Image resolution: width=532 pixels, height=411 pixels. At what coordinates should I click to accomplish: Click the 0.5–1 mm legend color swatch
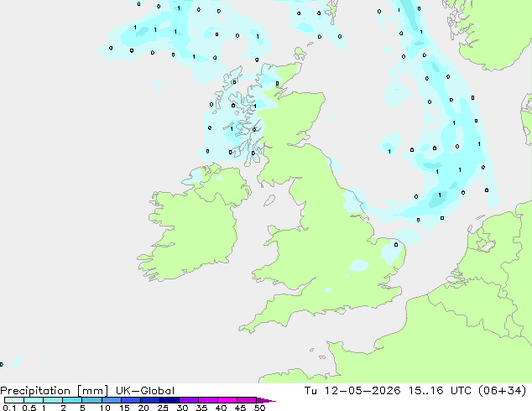[34, 400]
